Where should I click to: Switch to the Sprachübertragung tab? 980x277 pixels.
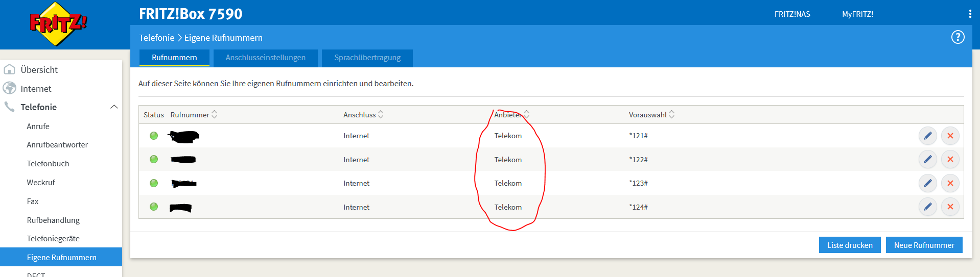coord(367,58)
